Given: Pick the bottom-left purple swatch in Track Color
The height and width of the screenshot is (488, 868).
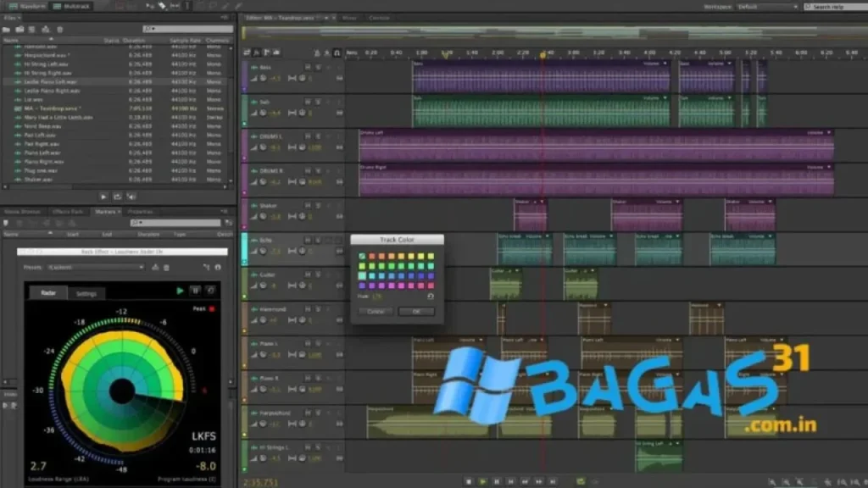Looking at the screenshot, I should 362,286.
